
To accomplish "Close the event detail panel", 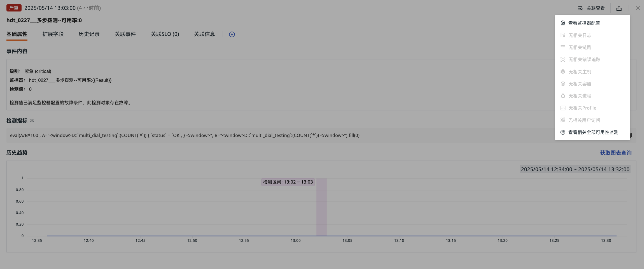I will click(638, 8).
